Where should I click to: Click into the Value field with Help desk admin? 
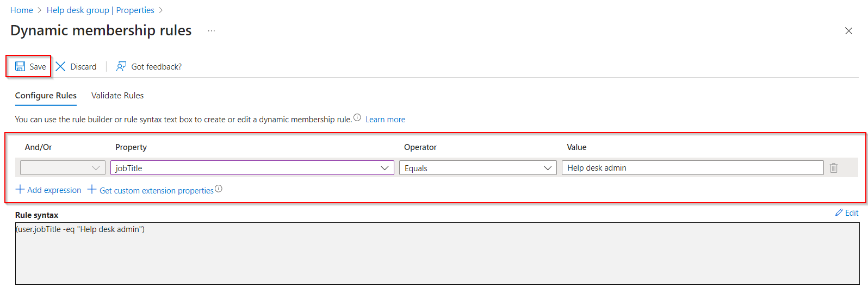pyautogui.click(x=693, y=168)
